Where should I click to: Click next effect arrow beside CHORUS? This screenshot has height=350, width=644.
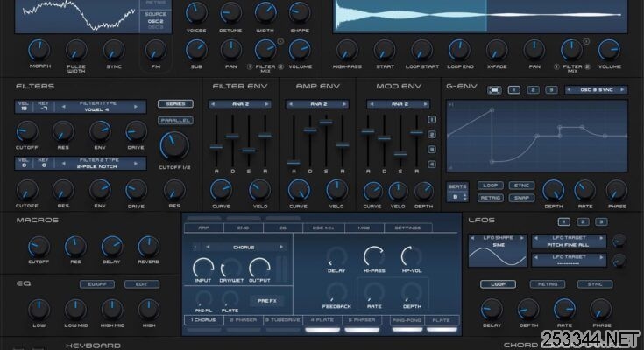281,247
